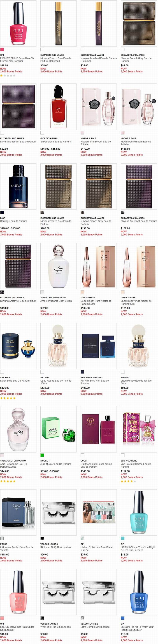
Task: Choose the green swatch under Aura Mugler
Action: 42,455
